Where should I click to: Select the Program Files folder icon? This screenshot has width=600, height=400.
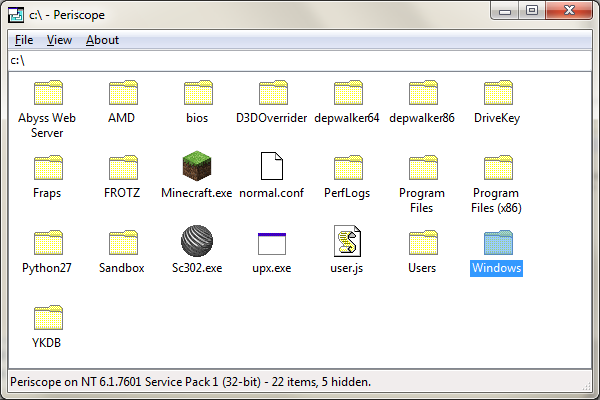pos(423,167)
